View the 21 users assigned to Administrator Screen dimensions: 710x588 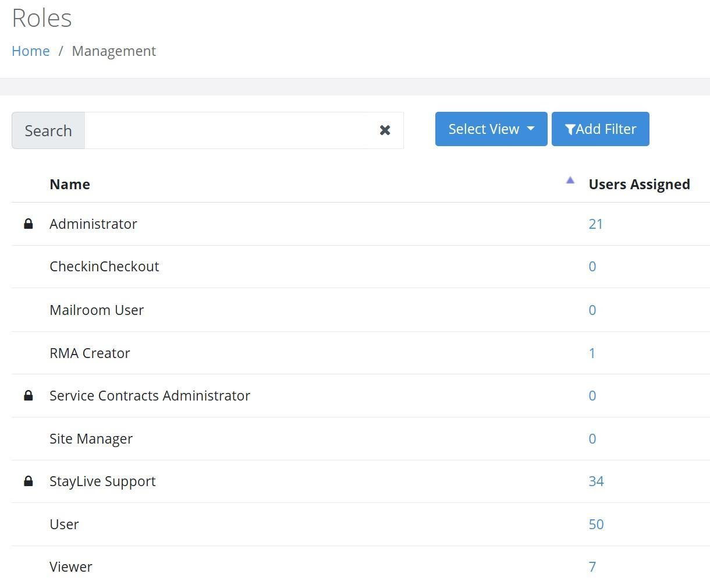596,224
